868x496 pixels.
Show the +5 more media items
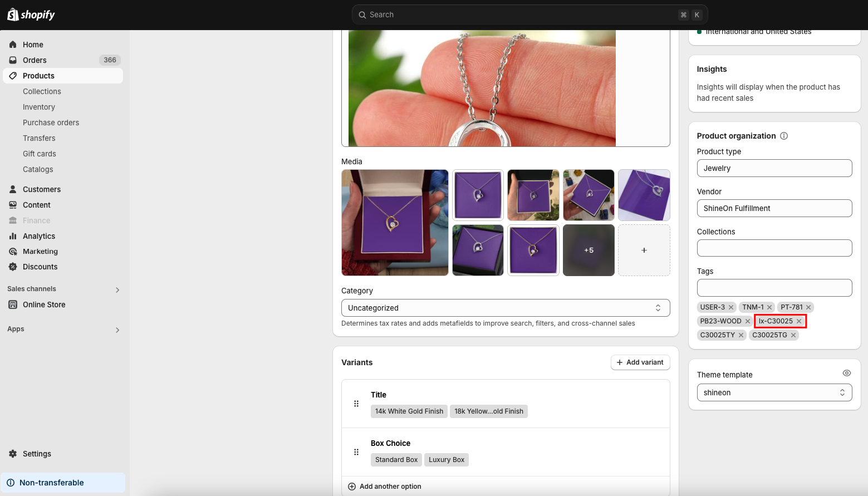[589, 251]
